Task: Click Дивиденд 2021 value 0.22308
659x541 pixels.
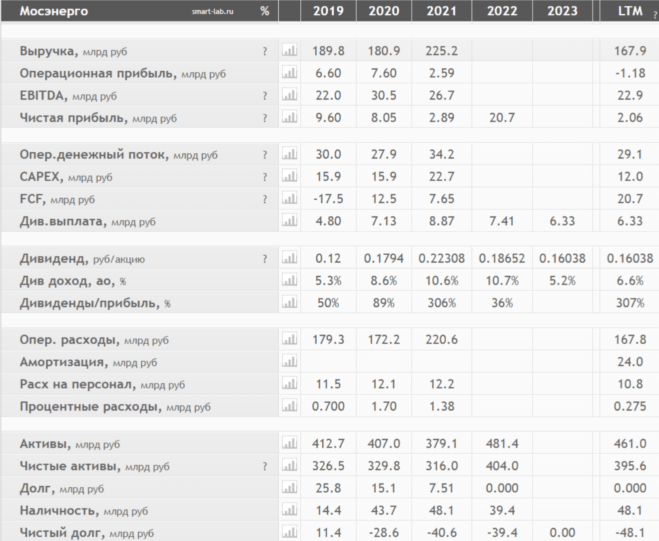Action: click(x=441, y=258)
